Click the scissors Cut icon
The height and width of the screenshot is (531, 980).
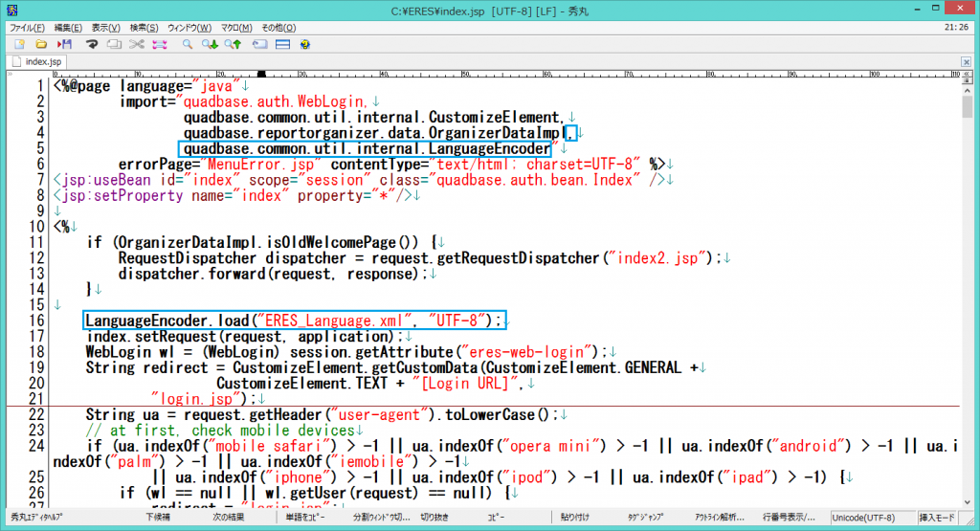pyautogui.click(x=137, y=44)
